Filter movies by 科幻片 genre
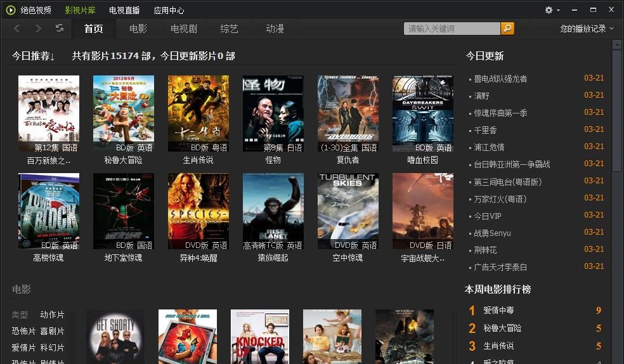 [52, 348]
